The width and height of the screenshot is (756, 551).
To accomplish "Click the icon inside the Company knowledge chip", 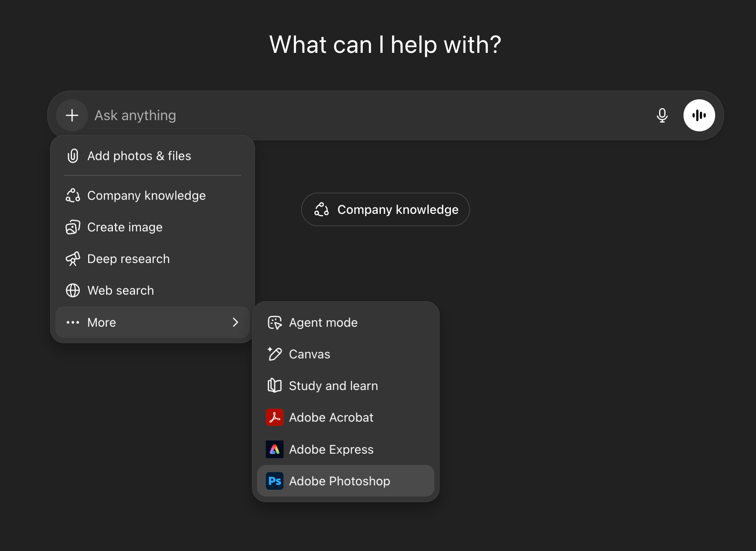I will (x=322, y=209).
